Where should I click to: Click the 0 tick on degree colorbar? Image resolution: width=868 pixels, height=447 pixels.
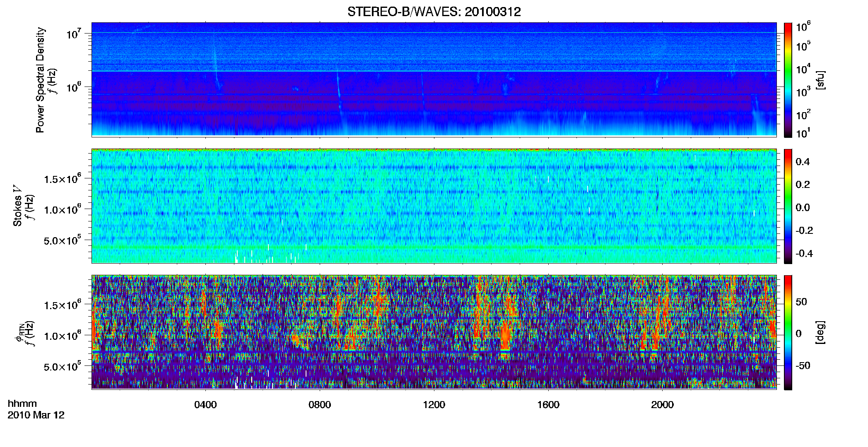click(x=799, y=334)
